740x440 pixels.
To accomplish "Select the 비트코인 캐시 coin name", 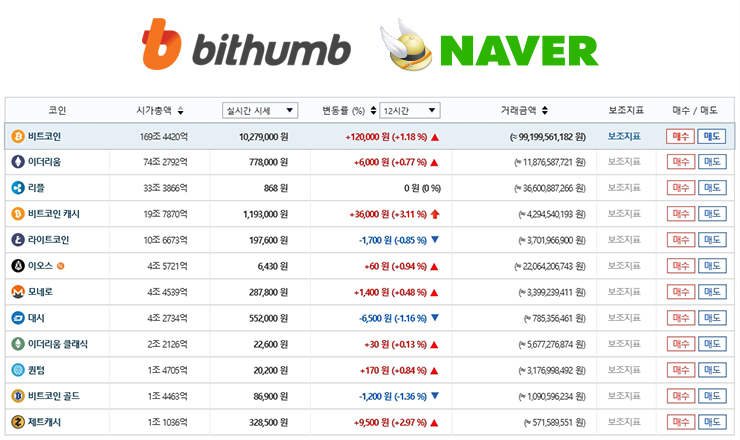I will [x=54, y=214].
